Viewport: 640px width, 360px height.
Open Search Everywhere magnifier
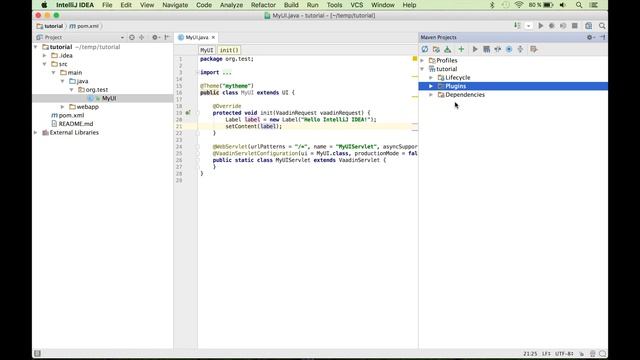tap(602, 26)
